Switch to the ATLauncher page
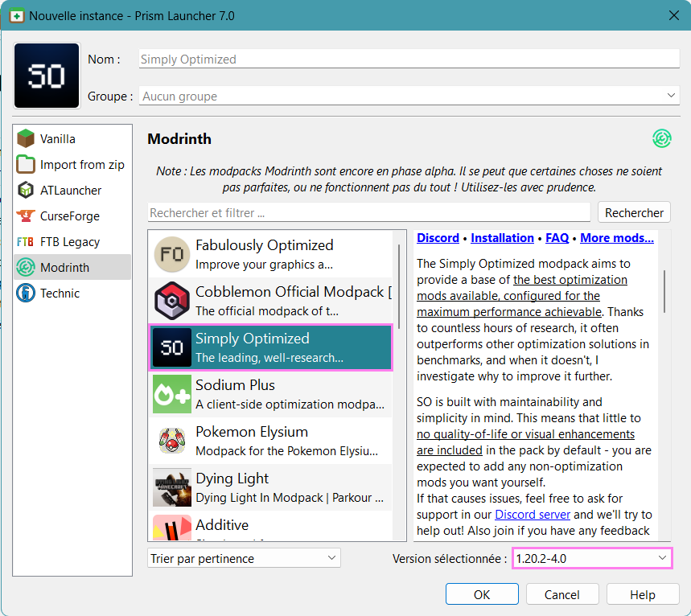 [72, 191]
